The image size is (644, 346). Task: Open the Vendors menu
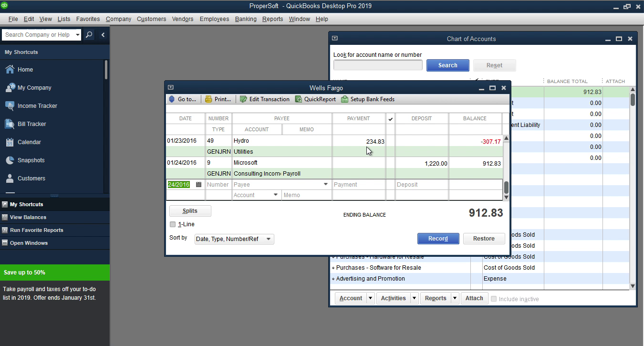[183, 19]
